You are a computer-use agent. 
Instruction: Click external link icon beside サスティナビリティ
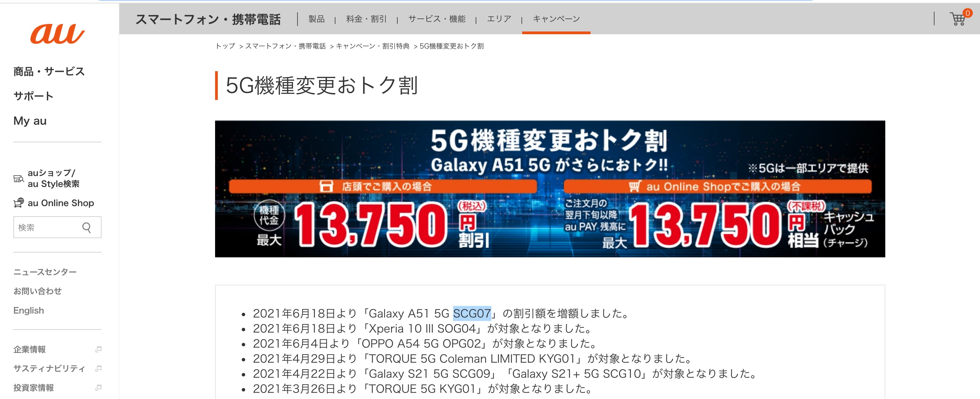(x=98, y=368)
